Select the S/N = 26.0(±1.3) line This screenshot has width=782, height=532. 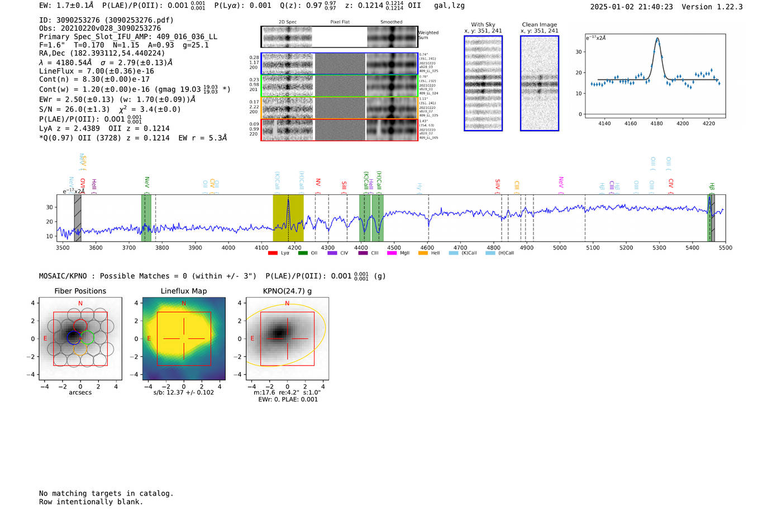pyautogui.click(x=110, y=109)
